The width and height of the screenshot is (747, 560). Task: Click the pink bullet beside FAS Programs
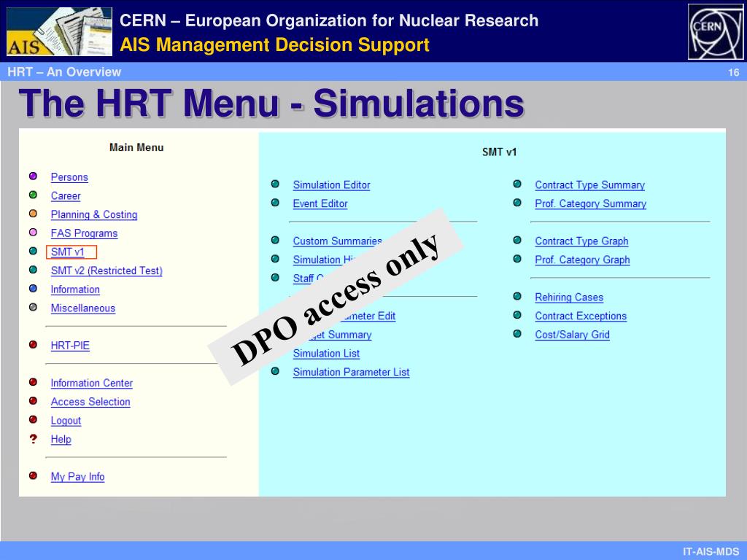coord(33,233)
